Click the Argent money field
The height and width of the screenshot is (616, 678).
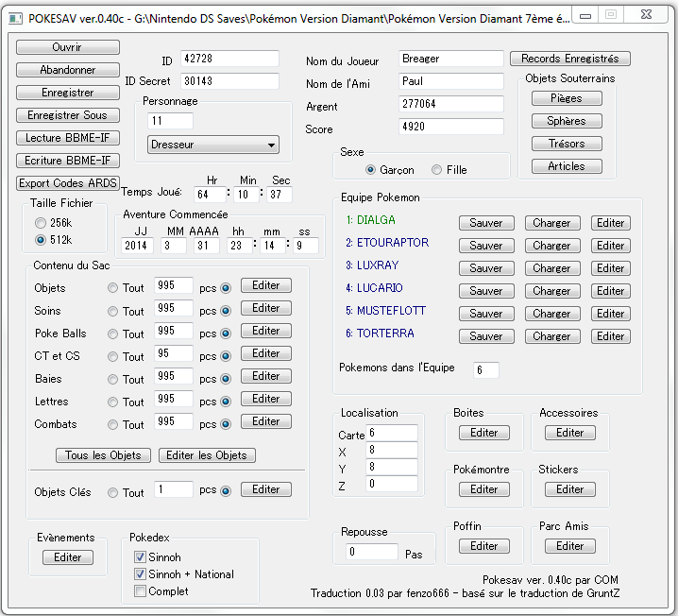point(451,104)
